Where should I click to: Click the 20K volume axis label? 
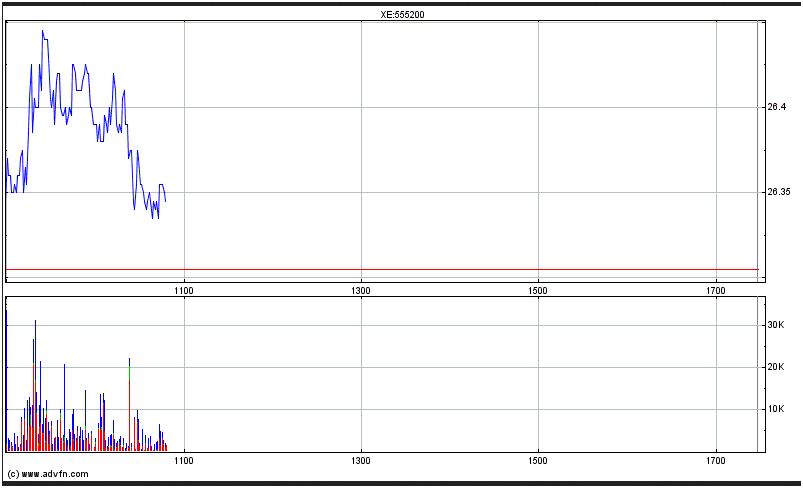point(776,367)
